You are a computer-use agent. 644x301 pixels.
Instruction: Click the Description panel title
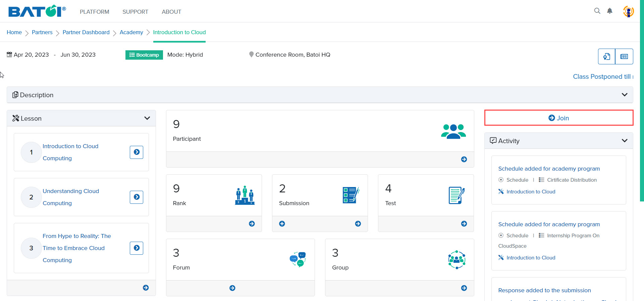[37, 95]
